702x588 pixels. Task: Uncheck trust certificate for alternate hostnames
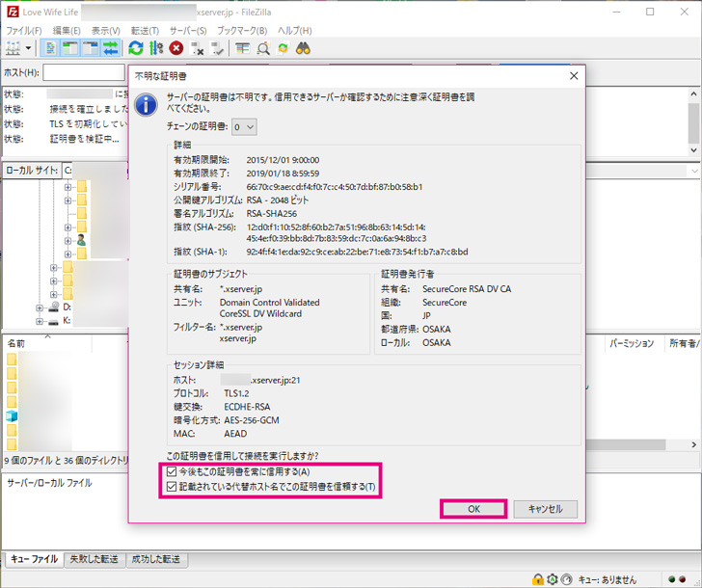[x=172, y=488]
